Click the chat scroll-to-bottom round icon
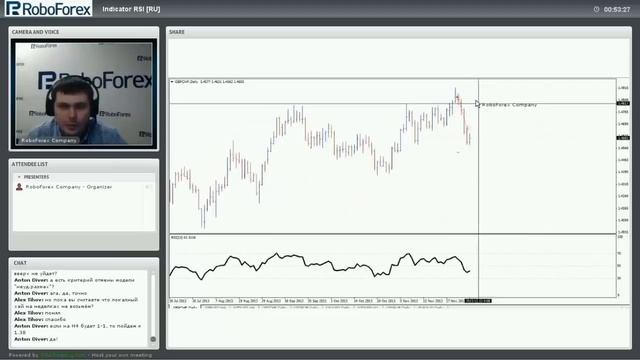 point(153,339)
